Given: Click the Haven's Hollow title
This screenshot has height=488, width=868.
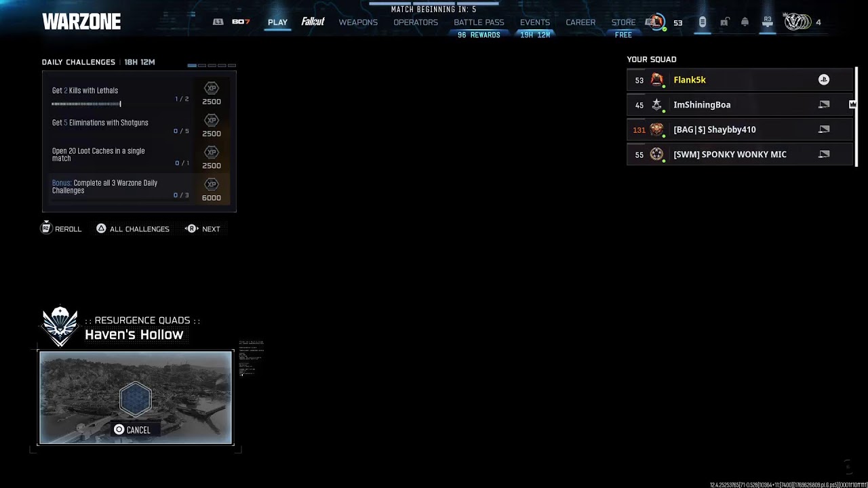Looking at the screenshot, I should pos(134,334).
